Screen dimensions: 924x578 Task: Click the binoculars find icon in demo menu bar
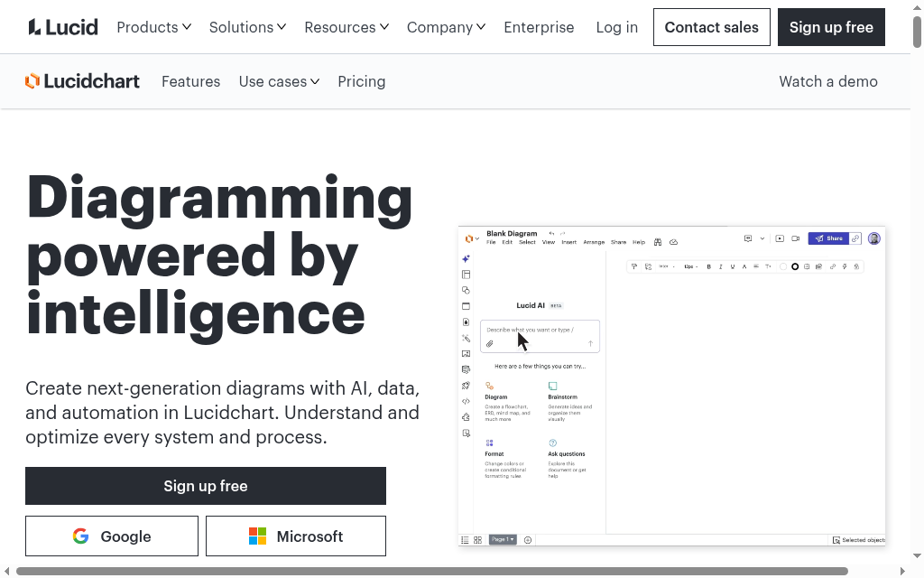click(x=658, y=242)
